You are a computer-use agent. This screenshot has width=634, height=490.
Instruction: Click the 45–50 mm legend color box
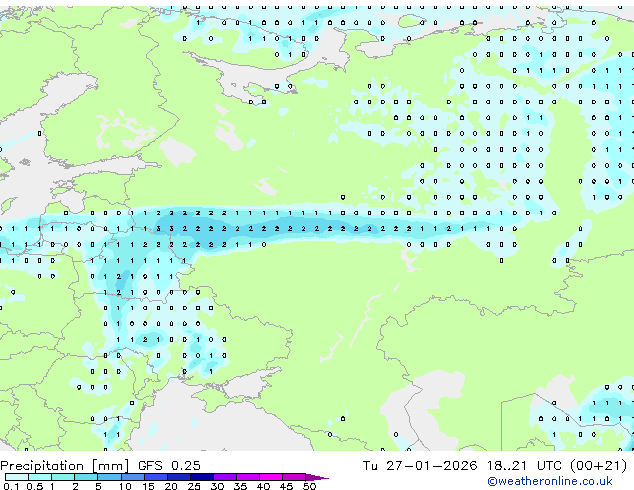click(294, 477)
